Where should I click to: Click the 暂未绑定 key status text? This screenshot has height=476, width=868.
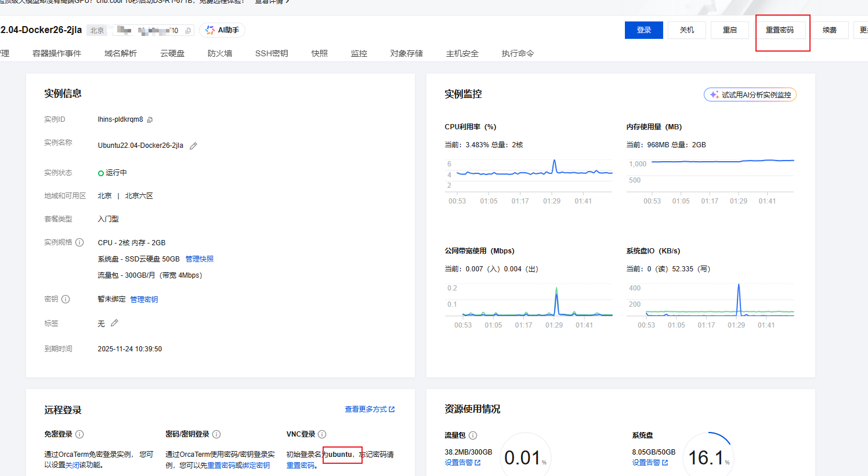pyautogui.click(x=111, y=299)
